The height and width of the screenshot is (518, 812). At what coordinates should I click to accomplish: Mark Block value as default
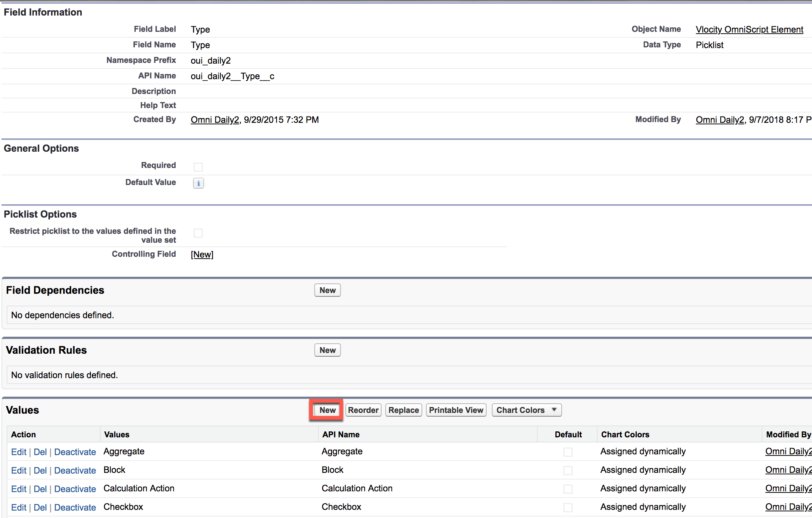pyautogui.click(x=568, y=471)
